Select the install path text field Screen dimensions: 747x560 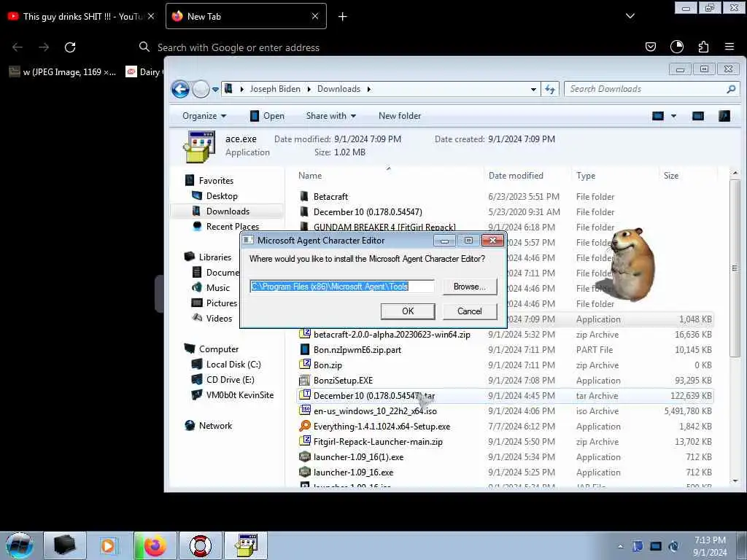pyautogui.click(x=342, y=286)
